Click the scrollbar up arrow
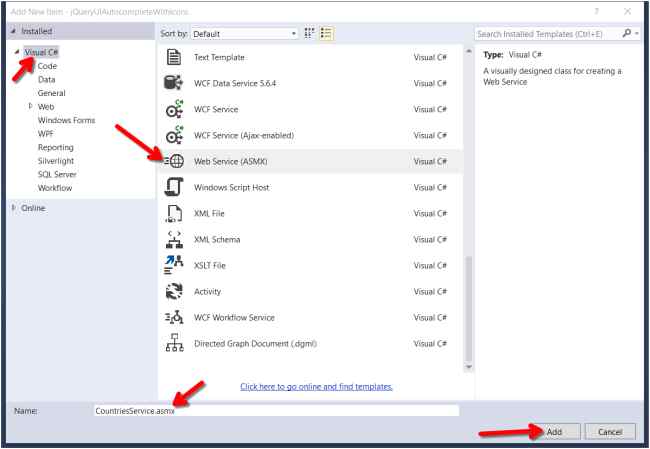 [x=469, y=51]
